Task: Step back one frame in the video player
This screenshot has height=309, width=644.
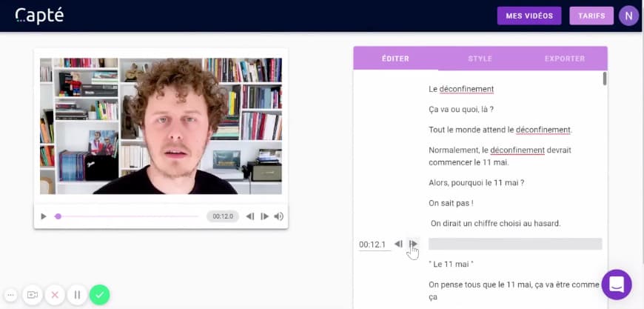Action: tap(249, 216)
